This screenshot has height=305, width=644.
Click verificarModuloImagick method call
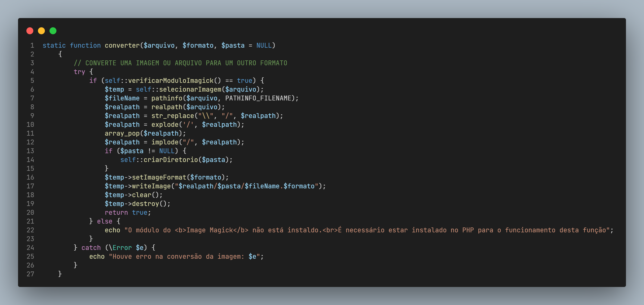(x=171, y=81)
